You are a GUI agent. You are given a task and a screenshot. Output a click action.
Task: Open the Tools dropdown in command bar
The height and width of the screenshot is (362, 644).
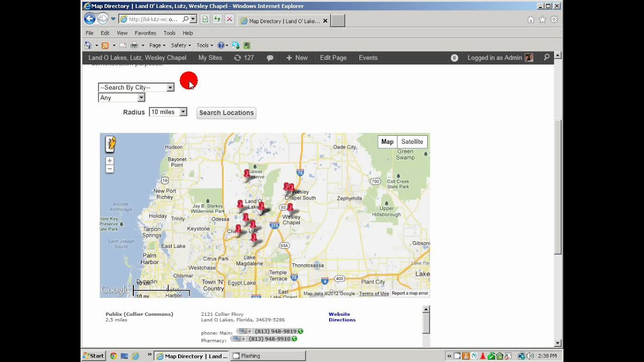coord(205,45)
